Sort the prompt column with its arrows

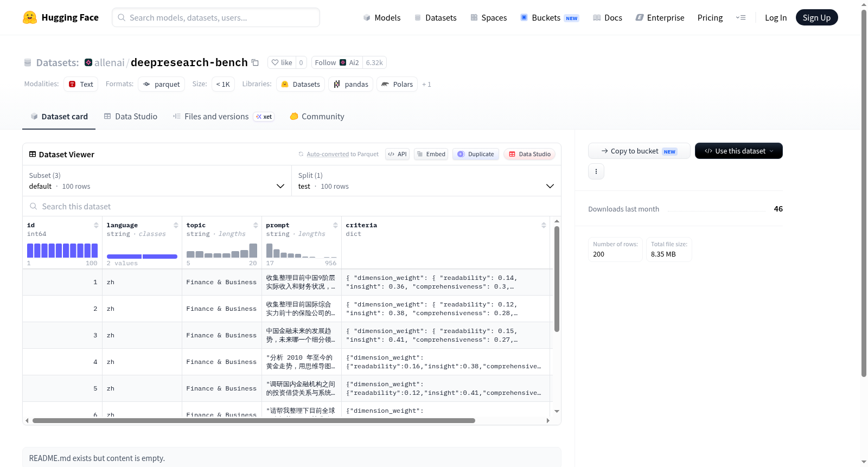pyautogui.click(x=335, y=225)
